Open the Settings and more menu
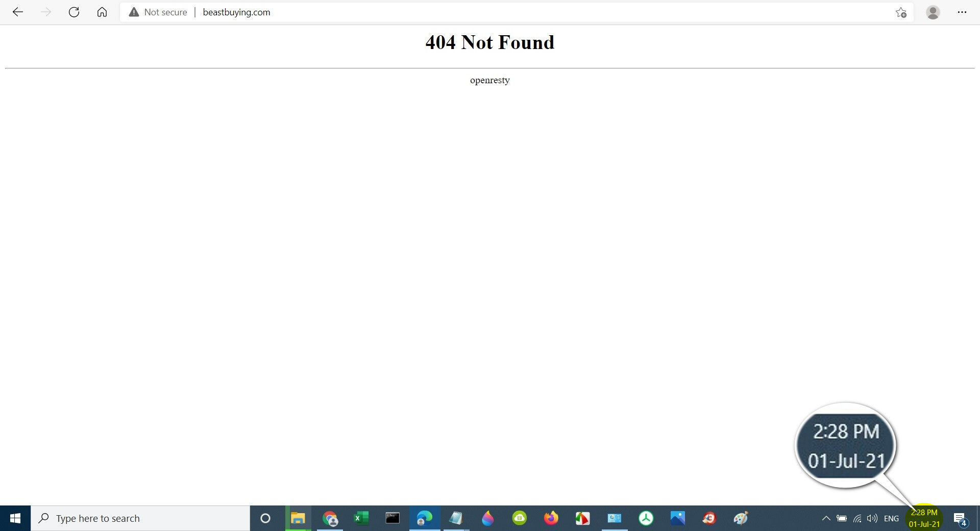980x531 pixels. click(962, 12)
